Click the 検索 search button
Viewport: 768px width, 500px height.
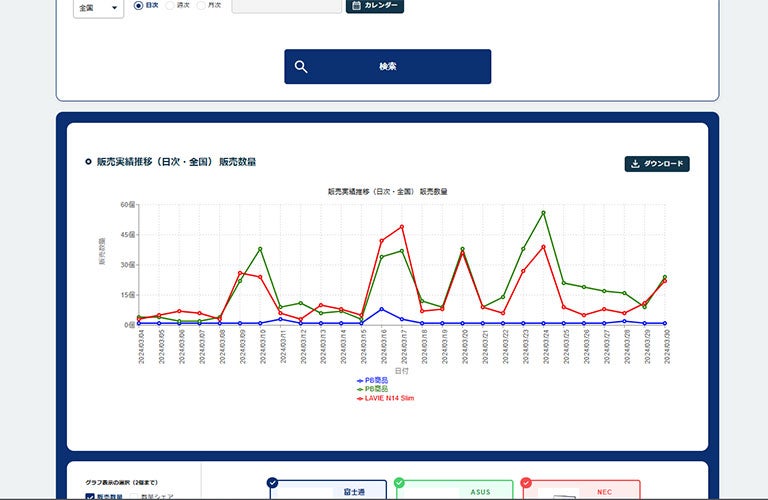(387, 67)
